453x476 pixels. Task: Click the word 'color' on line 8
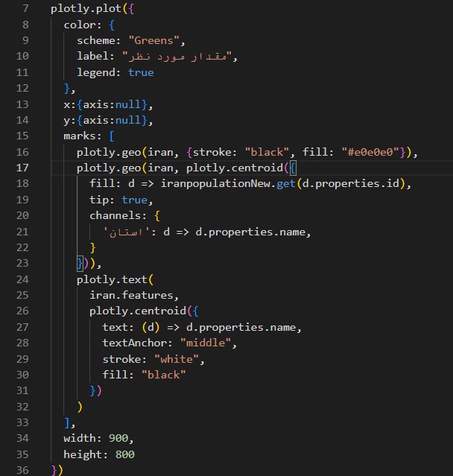(x=80, y=25)
